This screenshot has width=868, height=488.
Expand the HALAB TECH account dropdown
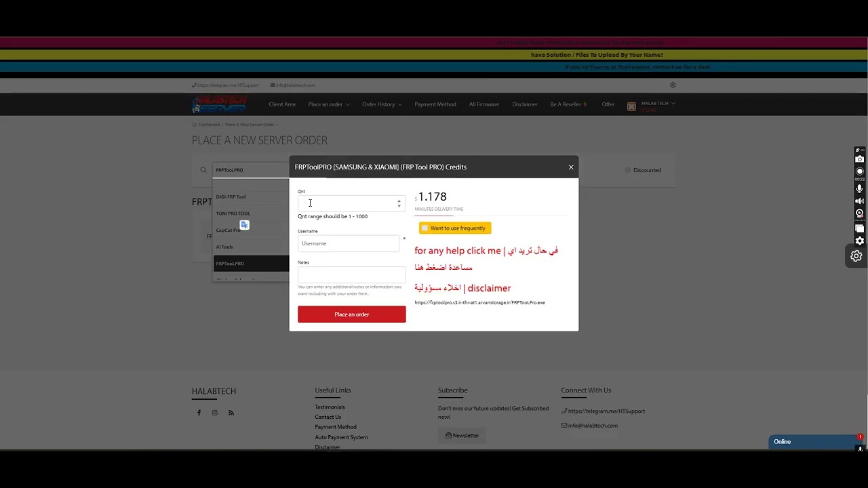pos(658,104)
